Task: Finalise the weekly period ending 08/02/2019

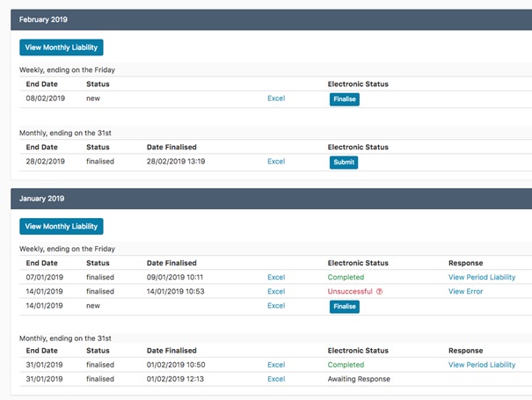Action: (344, 99)
